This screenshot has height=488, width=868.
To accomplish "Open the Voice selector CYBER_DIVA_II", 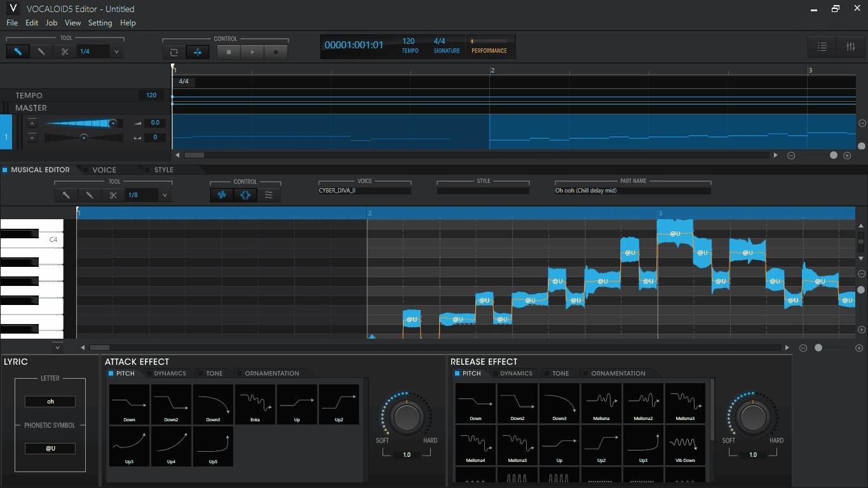I will (365, 191).
